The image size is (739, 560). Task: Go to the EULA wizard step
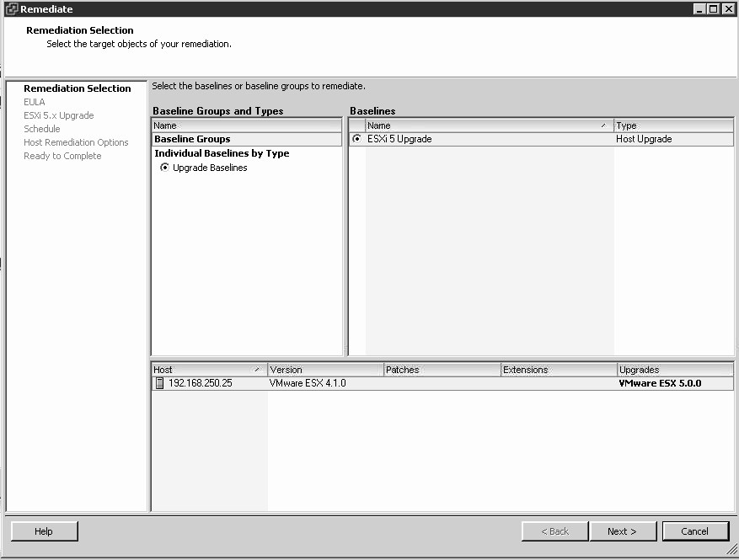35,102
